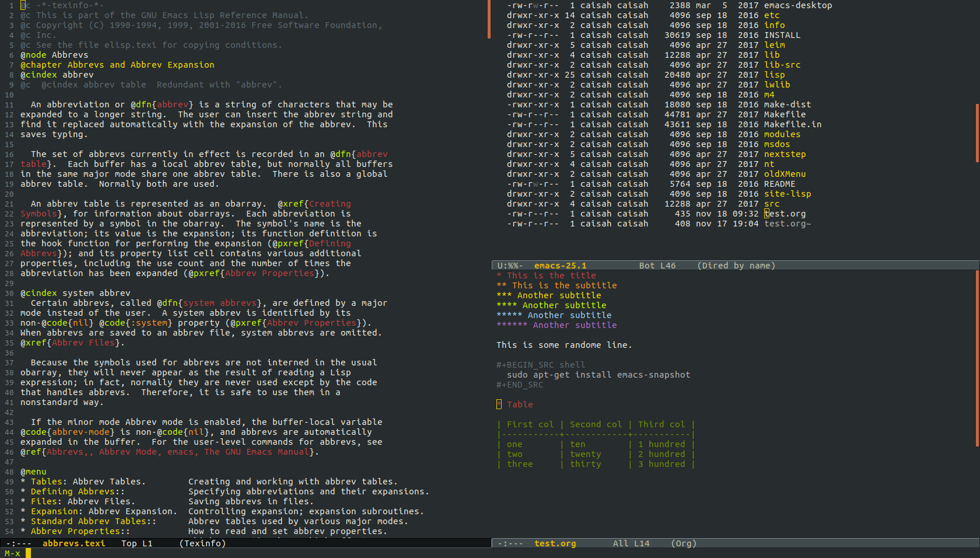Screen dimensions: 980x558
Task: Click the #+BEGIN_SRC shell line
Action: click(541, 365)
